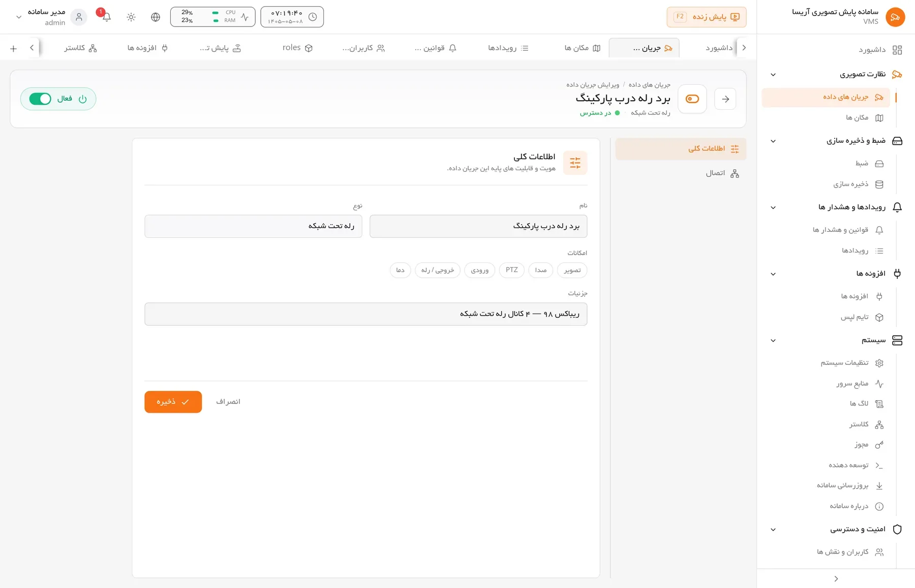Click the لاگ ها logs icon
915x588 pixels.
click(x=879, y=404)
